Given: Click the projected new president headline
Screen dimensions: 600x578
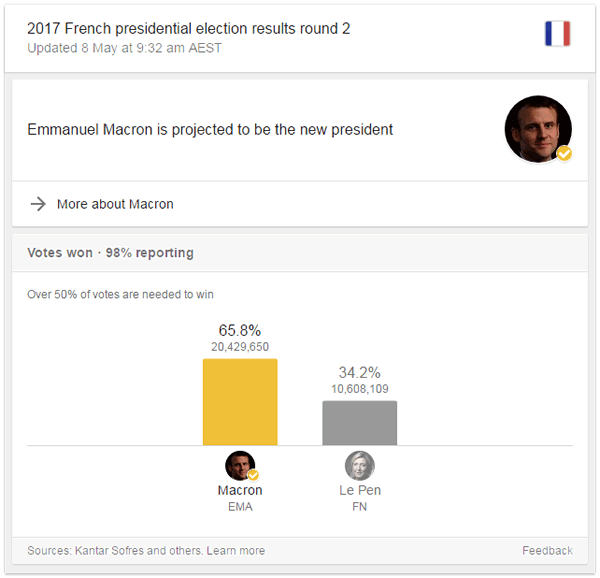Looking at the screenshot, I should pyautogui.click(x=210, y=130).
